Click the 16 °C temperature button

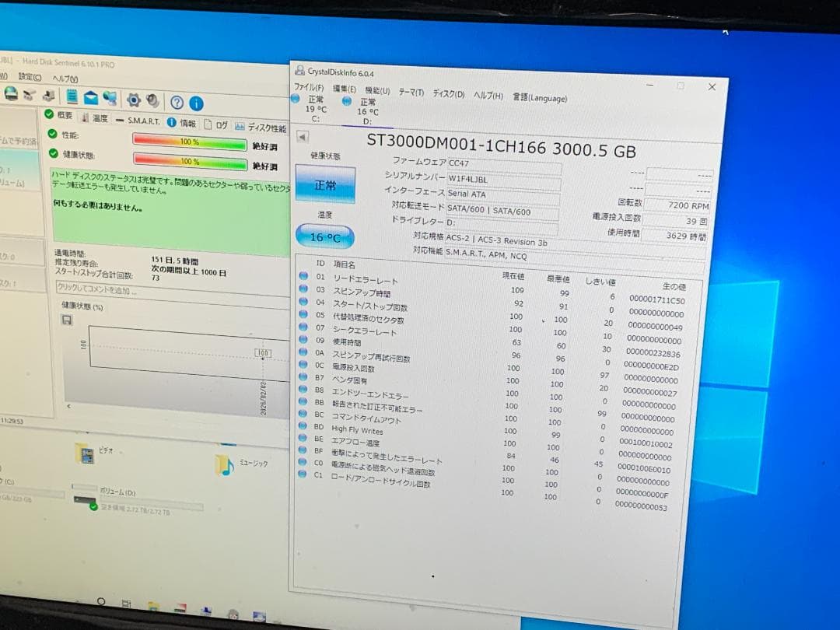click(x=324, y=236)
